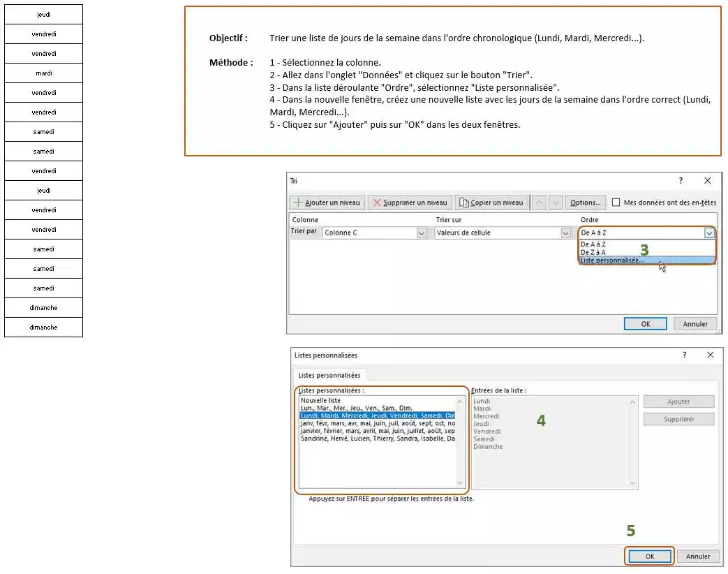The width and height of the screenshot is (728, 574).
Task: Click the Ajouter button
Action: point(678,402)
